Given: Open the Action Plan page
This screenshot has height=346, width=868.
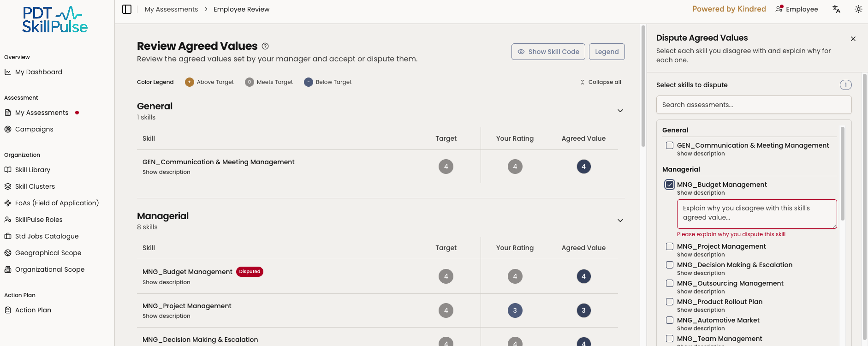Looking at the screenshot, I should click(x=33, y=310).
